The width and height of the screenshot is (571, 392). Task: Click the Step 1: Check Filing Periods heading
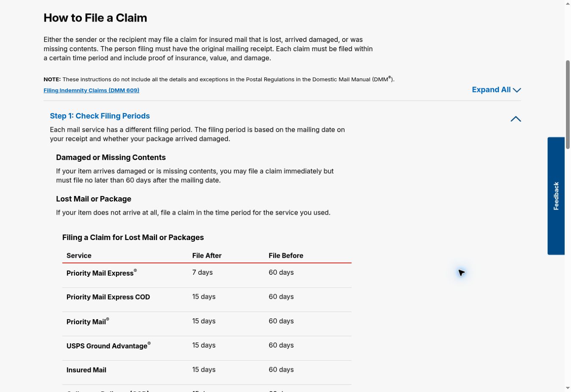click(100, 116)
